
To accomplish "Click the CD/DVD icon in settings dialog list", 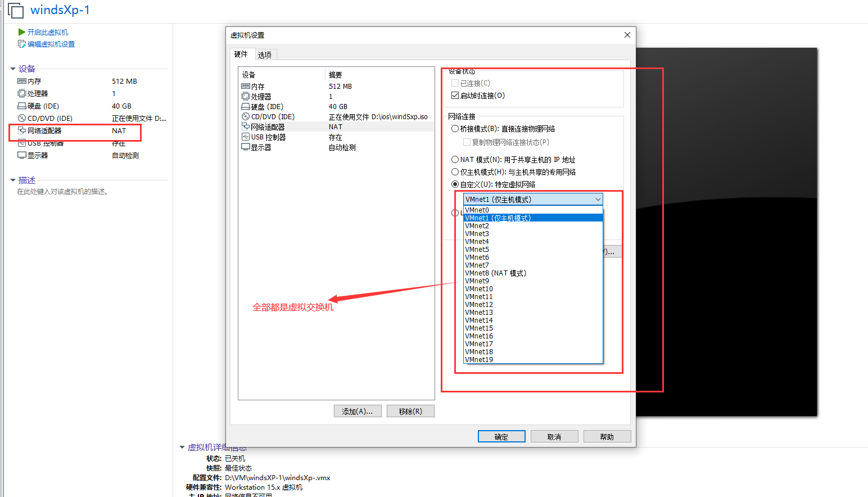I will click(x=246, y=116).
